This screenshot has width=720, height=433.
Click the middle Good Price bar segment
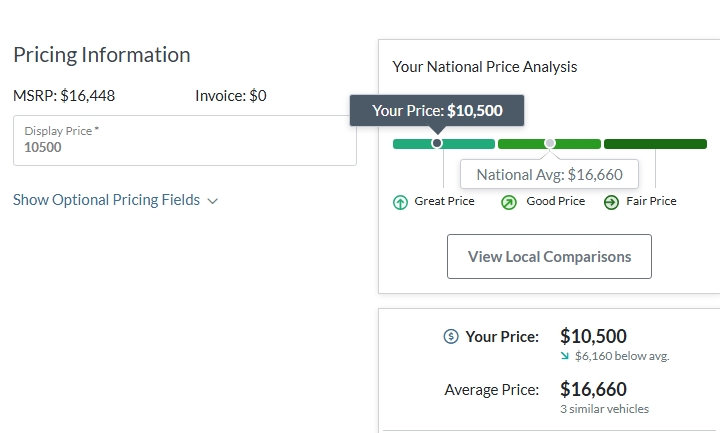point(549,144)
